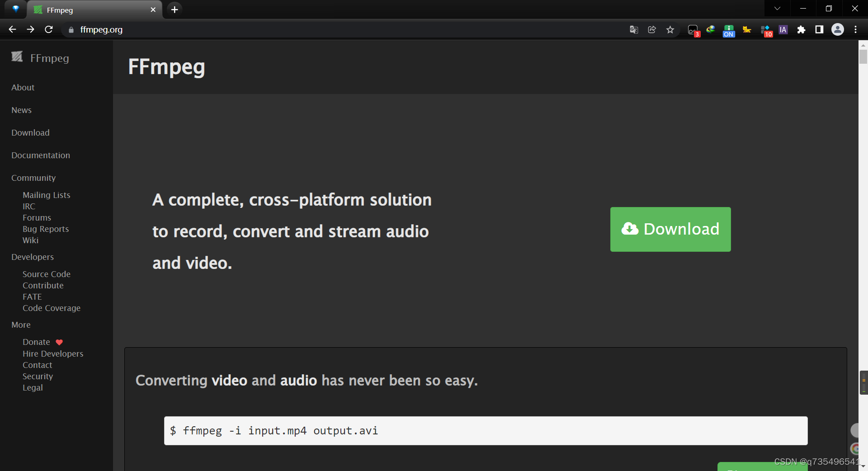Open the Legal link
The width and height of the screenshot is (868, 471).
(33, 388)
